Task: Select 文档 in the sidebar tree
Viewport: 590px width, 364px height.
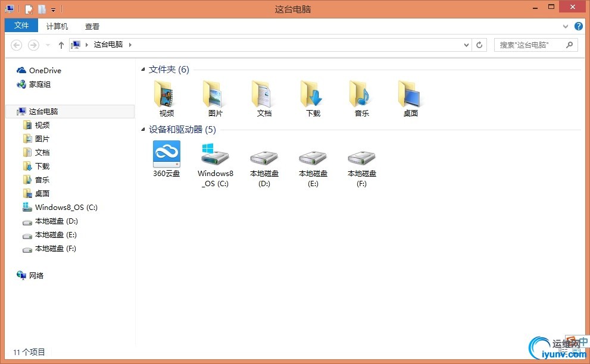Action: 36,152
